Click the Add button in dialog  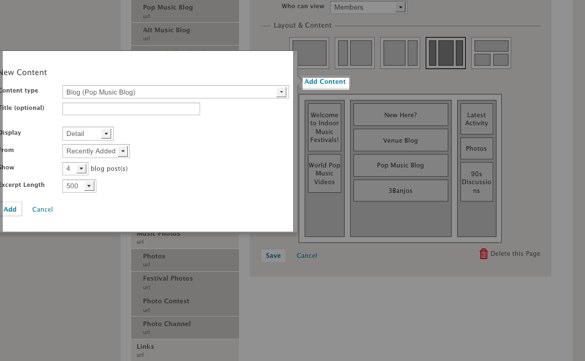tap(10, 209)
